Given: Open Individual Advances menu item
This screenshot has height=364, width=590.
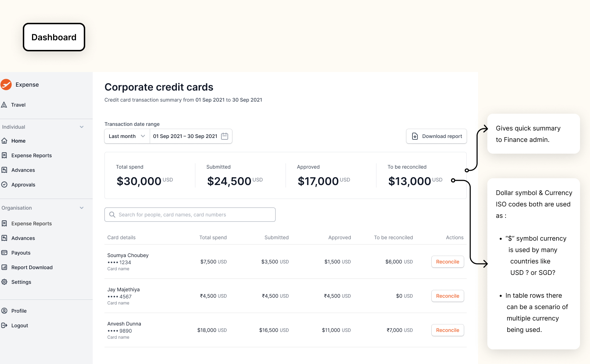Looking at the screenshot, I should [x=23, y=170].
